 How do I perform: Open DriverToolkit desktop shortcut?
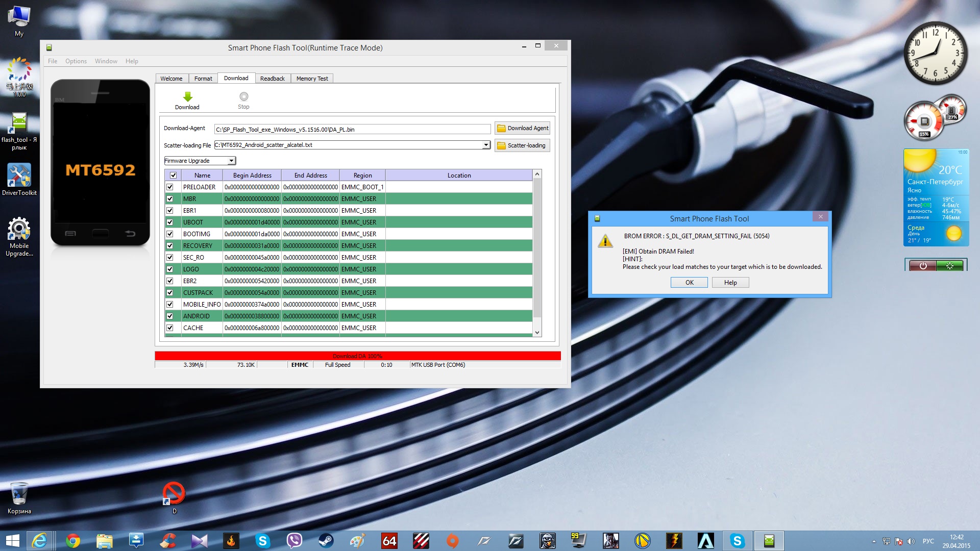click(x=19, y=177)
